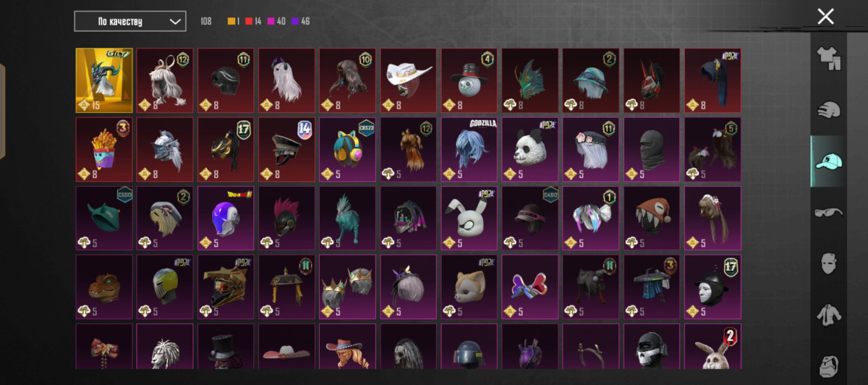Switch to the face mask category
868x385 pixels.
pyautogui.click(x=827, y=262)
